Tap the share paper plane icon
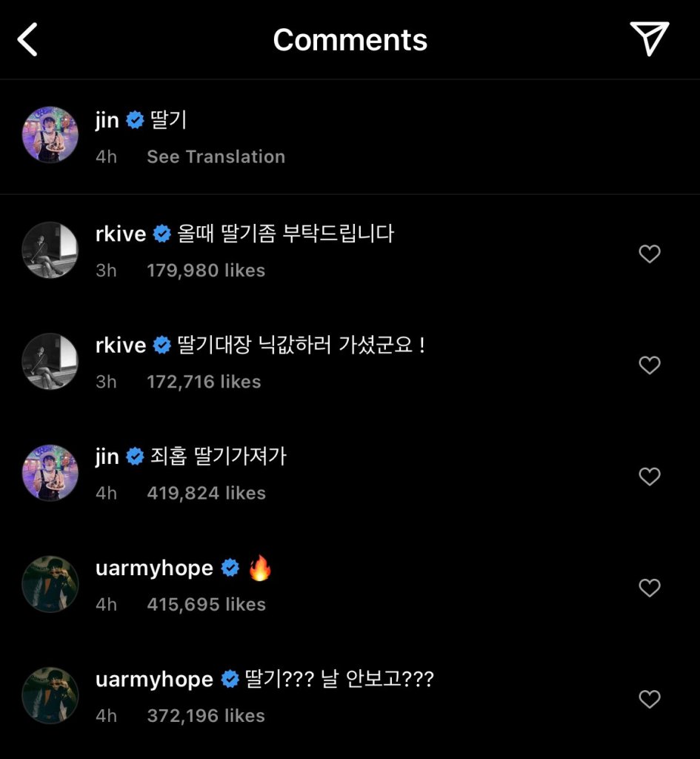This screenshot has width=700, height=759. [649, 38]
